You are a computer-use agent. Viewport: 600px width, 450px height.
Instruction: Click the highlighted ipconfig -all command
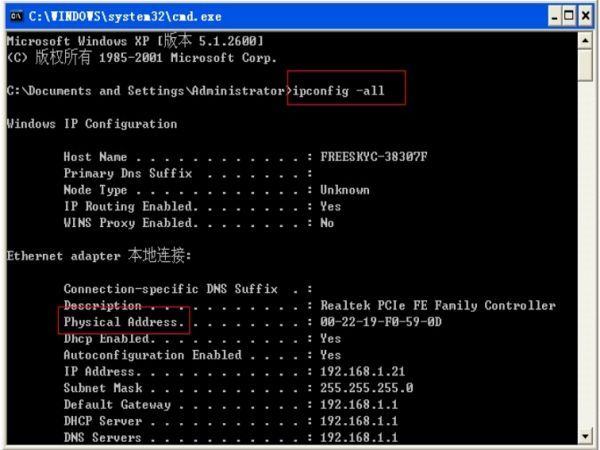[338, 91]
